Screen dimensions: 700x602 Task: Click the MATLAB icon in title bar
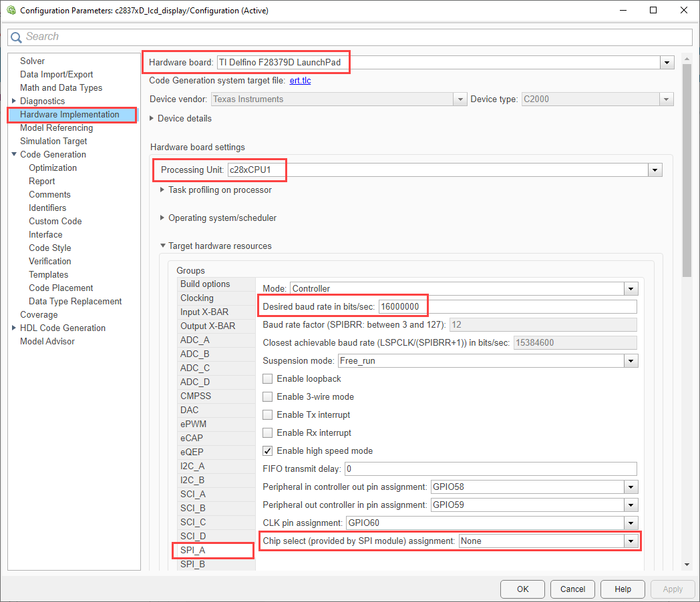coord(11,10)
